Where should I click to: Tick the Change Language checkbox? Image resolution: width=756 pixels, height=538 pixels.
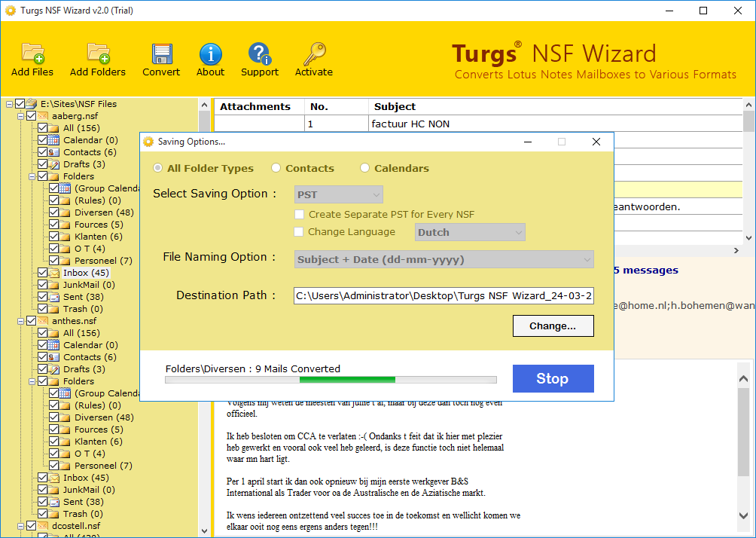(x=299, y=231)
